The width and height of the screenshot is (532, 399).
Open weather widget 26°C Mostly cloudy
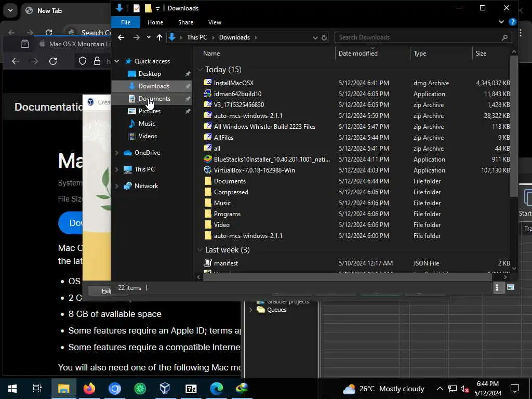pyautogui.click(x=383, y=389)
